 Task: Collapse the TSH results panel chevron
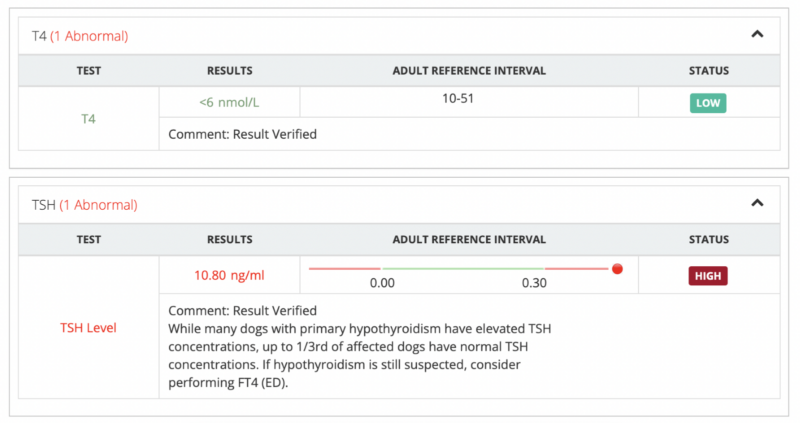pos(757,204)
